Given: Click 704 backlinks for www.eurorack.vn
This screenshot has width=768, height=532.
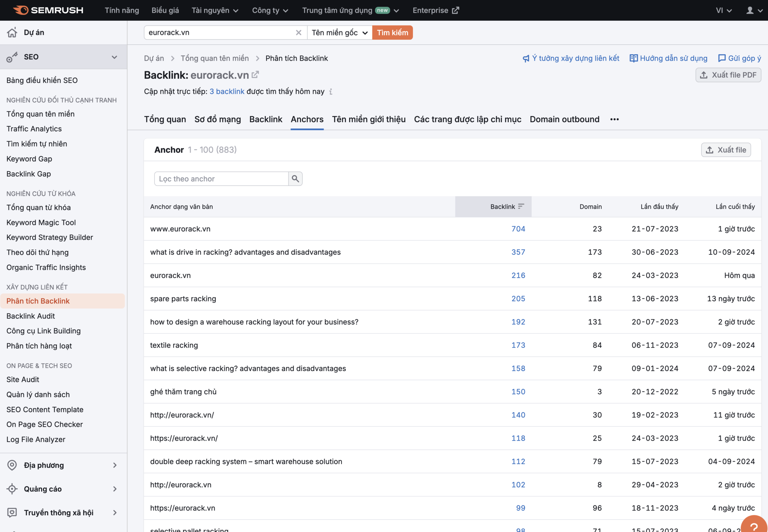Looking at the screenshot, I should (x=518, y=229).
